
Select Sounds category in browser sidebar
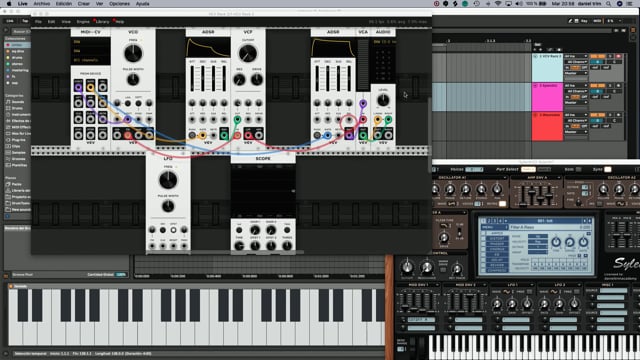click(x=18, y=102)
